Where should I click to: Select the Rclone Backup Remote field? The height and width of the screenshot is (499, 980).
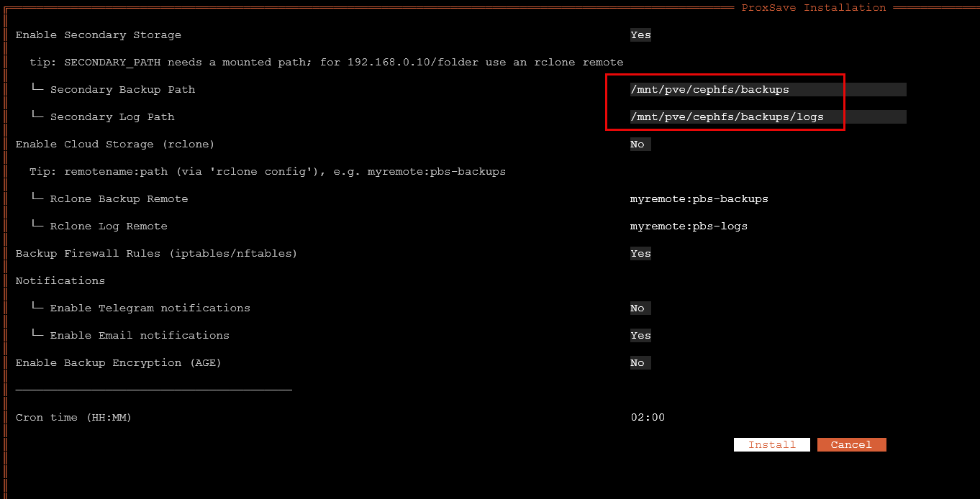pos(699,198)
